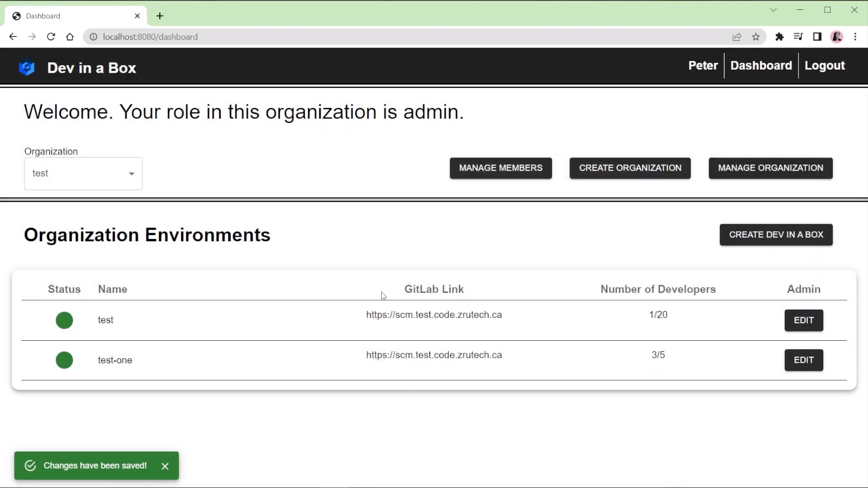Click the green status indicator for test environment
Viewport: 868px width, 488px height.
(64, 320)
